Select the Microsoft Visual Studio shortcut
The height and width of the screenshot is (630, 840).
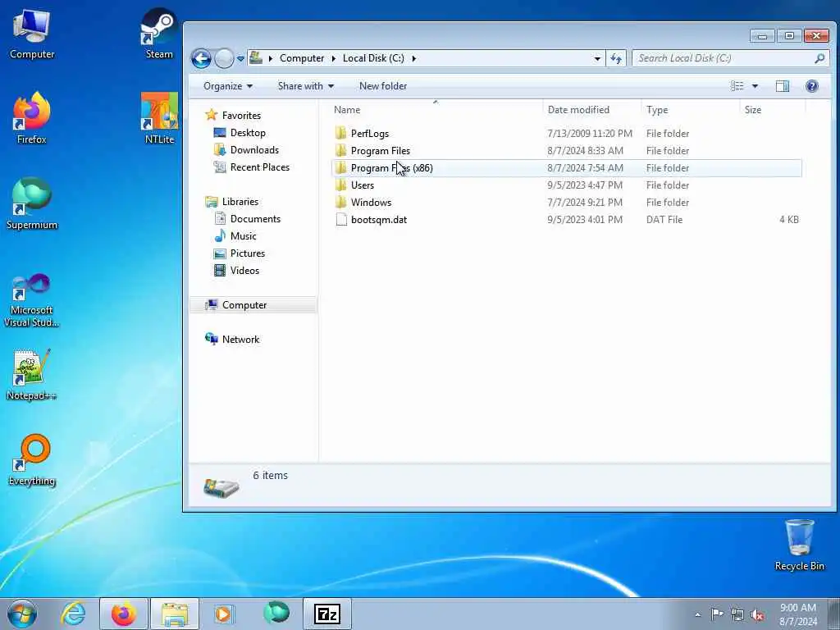(32, 300)
